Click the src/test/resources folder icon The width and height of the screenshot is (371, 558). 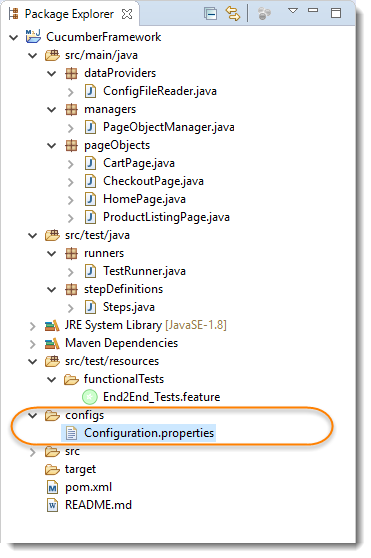(x=52, y=361)
